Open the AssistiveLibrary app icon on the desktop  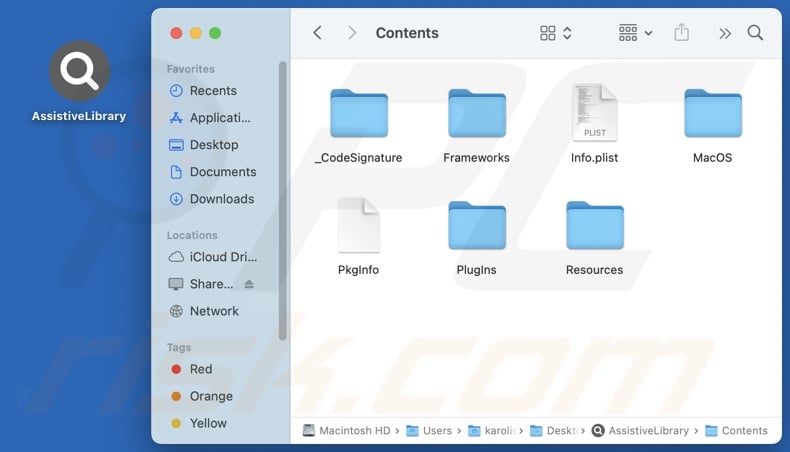[79, 72]
